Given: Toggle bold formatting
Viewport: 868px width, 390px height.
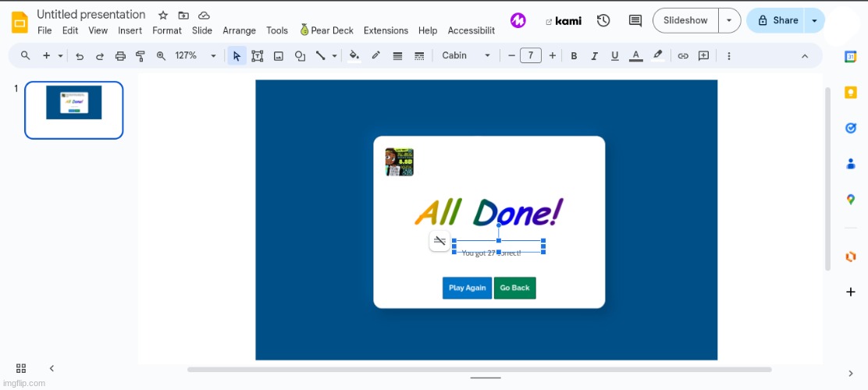Looking at the screenshot, I should [574, 56].
